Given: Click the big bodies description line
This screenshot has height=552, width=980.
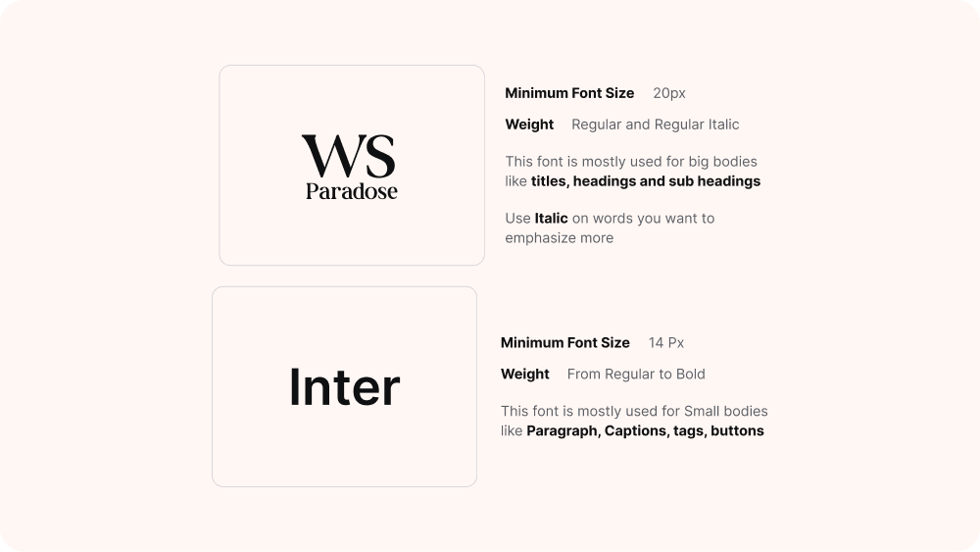Looking at the screenshot, I should pyautogui.click(x=630, y=162).
